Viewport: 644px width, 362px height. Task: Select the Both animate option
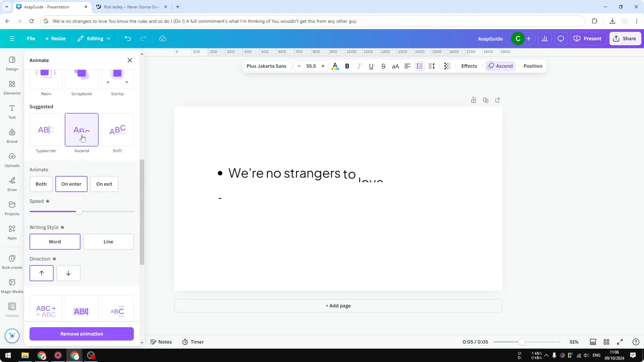(x=41, y=184)
